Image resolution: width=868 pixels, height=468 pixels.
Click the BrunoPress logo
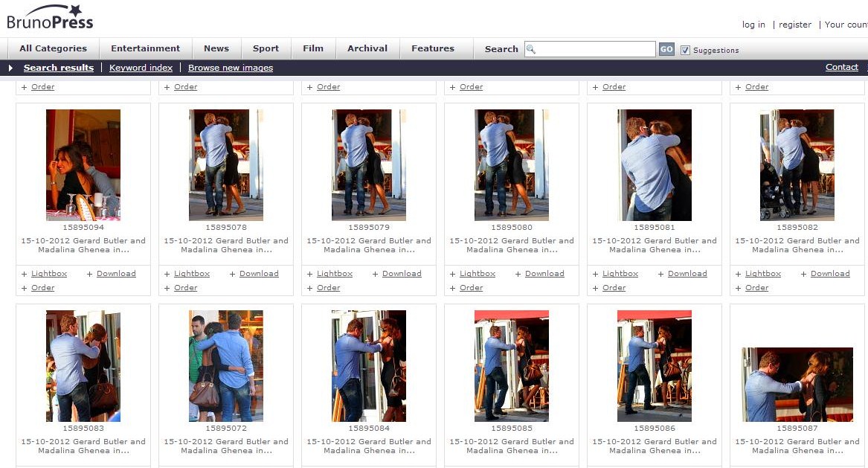pos(50,17)
